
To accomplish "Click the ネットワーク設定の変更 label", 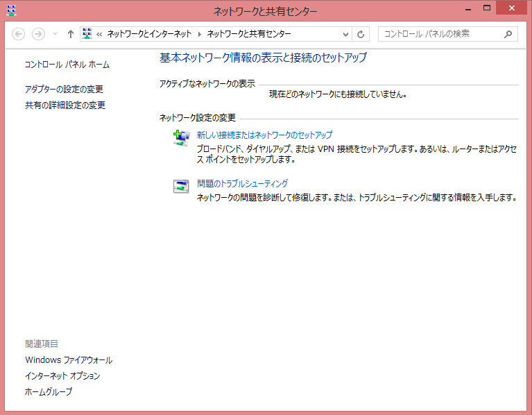I will [198, 118].
